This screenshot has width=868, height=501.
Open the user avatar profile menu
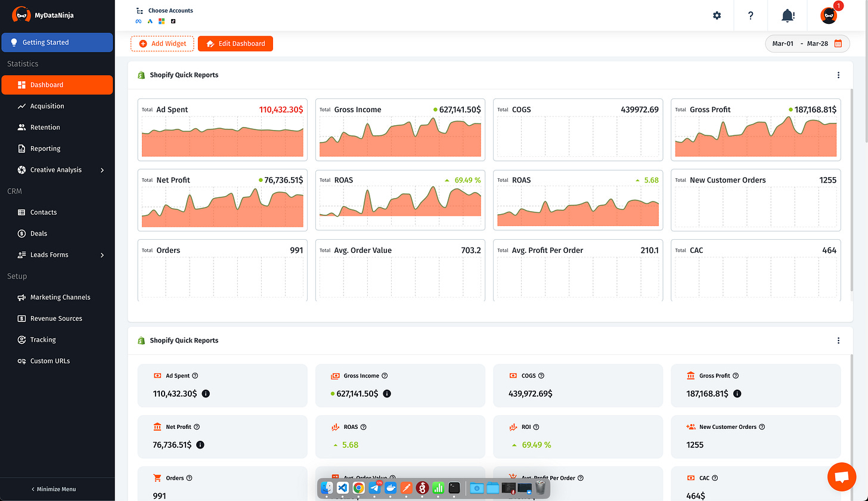[x=829, y=16]
